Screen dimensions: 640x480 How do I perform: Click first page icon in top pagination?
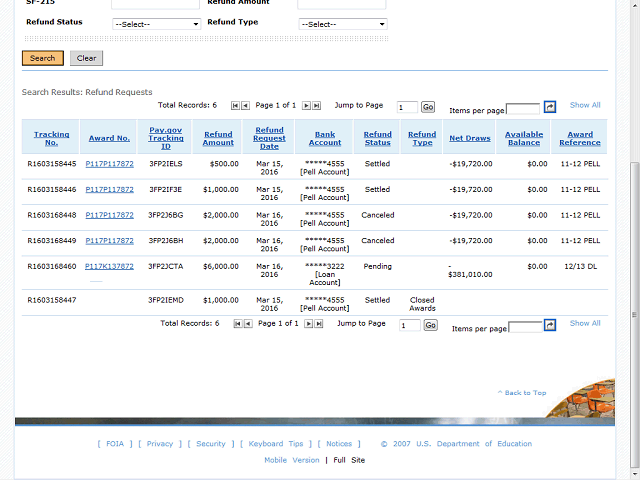pyautogui.click(x=236, y=105)
